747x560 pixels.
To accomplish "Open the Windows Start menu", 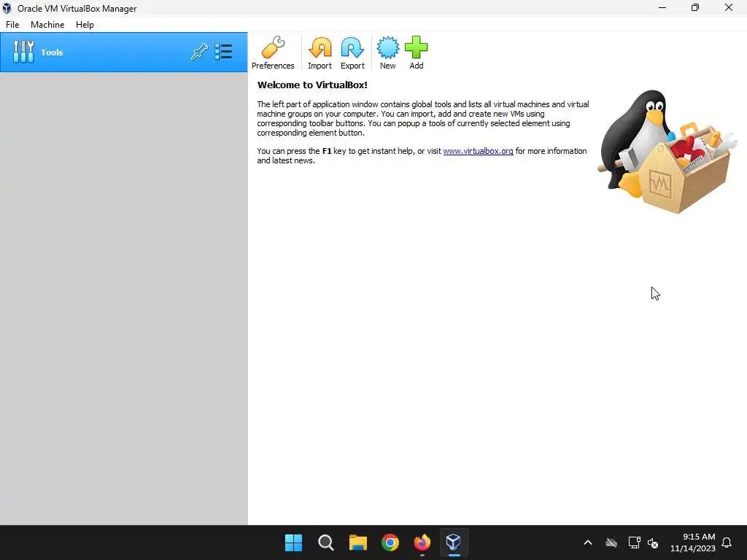I will (293, 542).
